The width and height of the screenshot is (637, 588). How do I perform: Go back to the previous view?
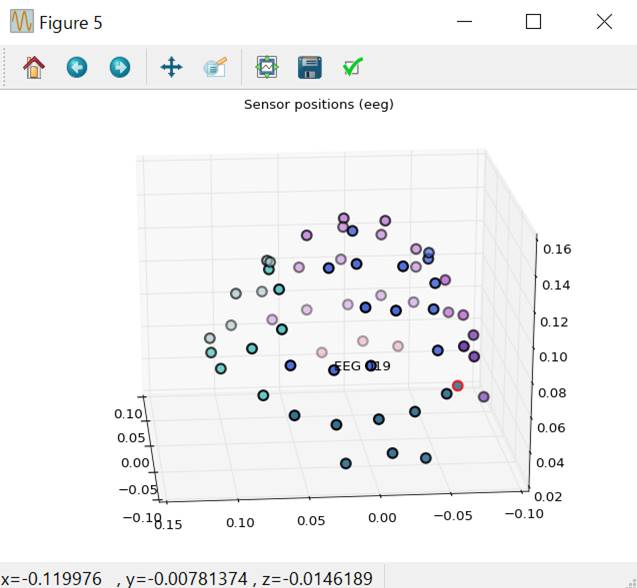(x=77, y=68)
